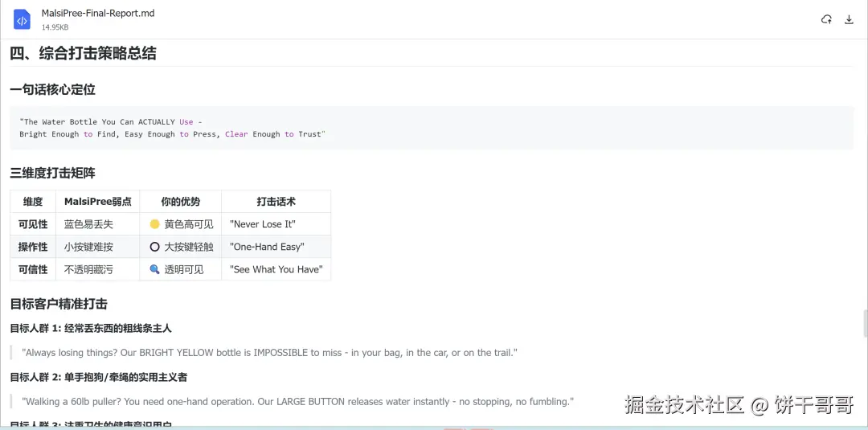868x430 pixels.
Task: Click heading 四、综合打击策略总结
Action: click(x=83, y=54)
